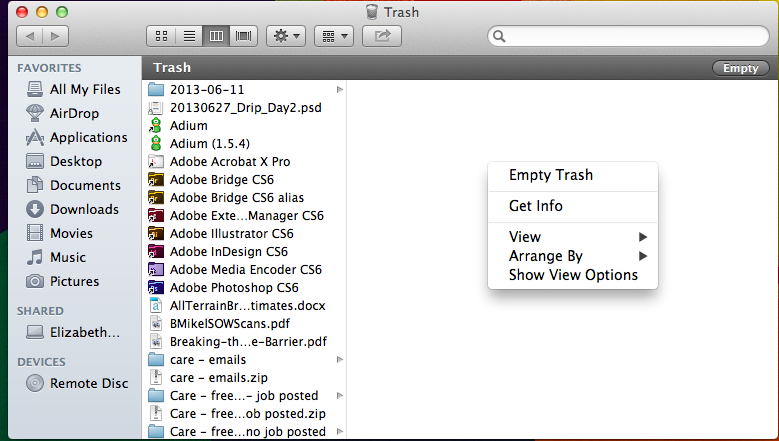Open Applications in the sidebar
This screenshot has width=779, height=441.
[88, 137]
